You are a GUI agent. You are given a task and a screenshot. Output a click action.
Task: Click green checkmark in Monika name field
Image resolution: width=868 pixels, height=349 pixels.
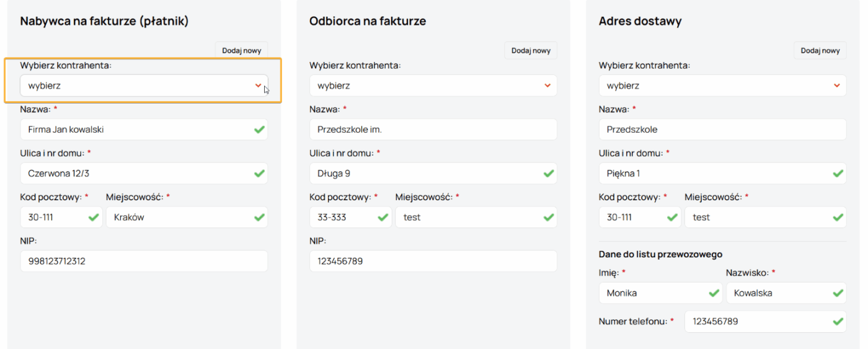pos(714,293)
